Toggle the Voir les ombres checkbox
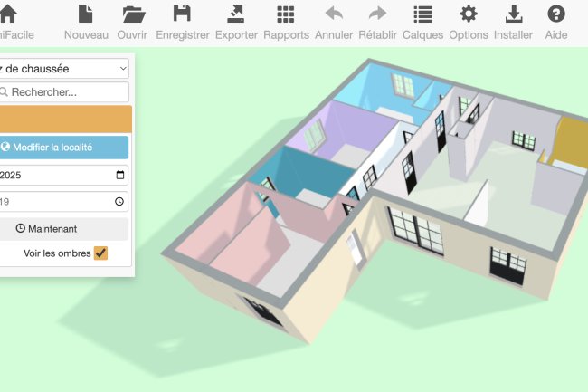 pyautogui.click(x=100, y=253)
